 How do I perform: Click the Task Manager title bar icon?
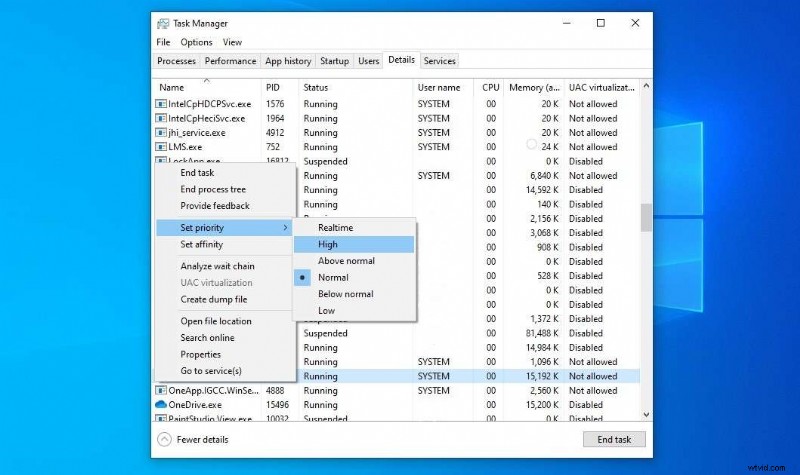pos(161,23)
